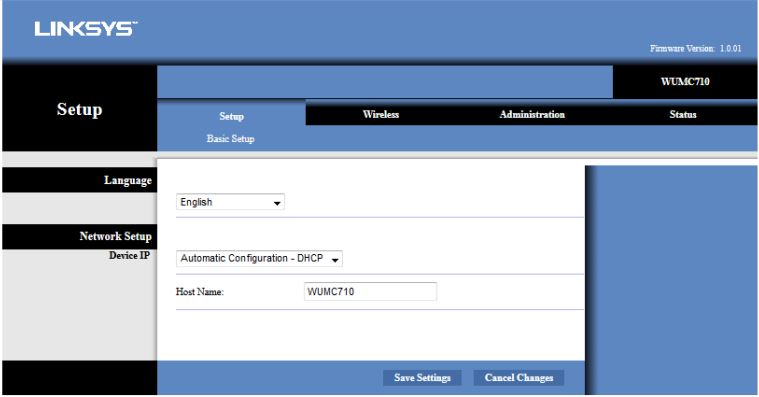Click the Linksys logo
The image size is (759, 397).
pyautogui.click(x=86, y=29)
